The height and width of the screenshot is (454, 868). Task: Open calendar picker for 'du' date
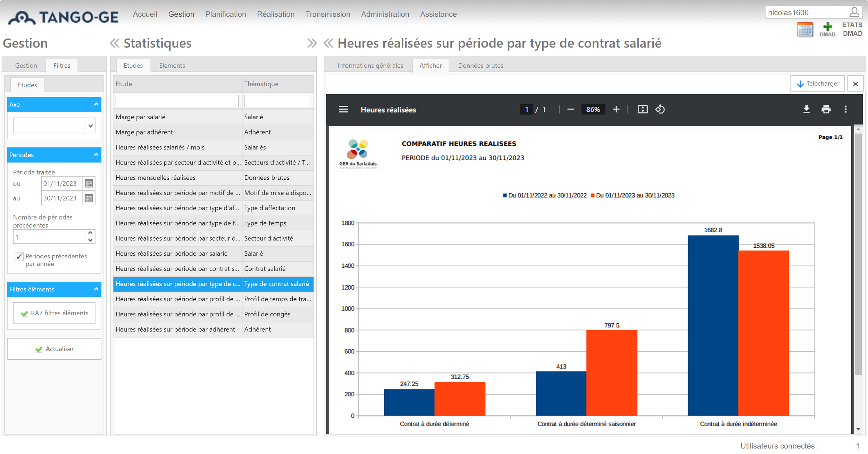tap(89, 183)
